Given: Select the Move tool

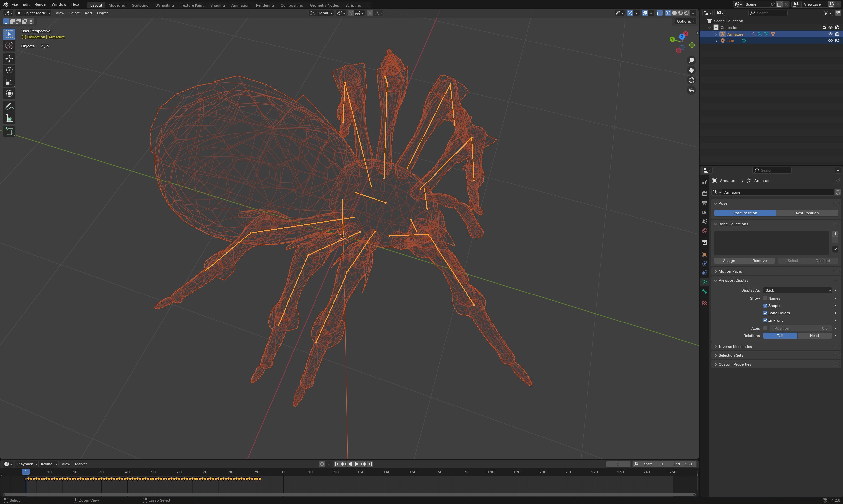Looking at the screenshot, I should pos(9,58).
